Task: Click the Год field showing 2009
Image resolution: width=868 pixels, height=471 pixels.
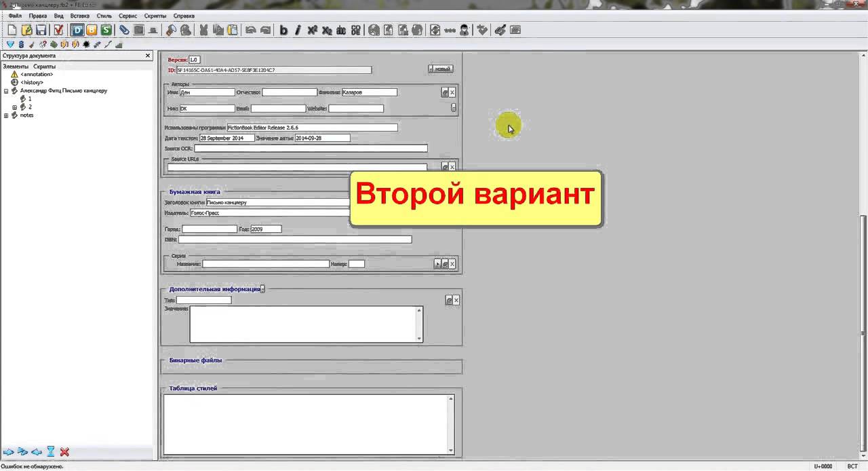Action: coord(266,229)
